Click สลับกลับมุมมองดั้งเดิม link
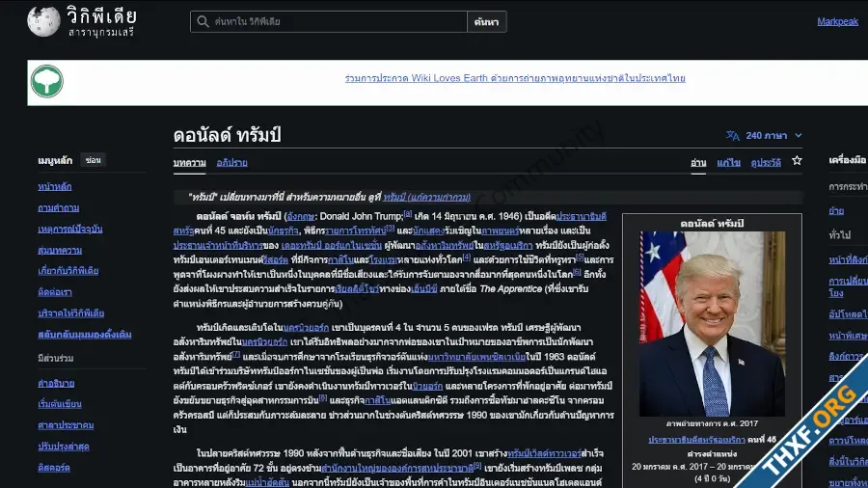This screenshot has width=868, height=488. [84, 335]
